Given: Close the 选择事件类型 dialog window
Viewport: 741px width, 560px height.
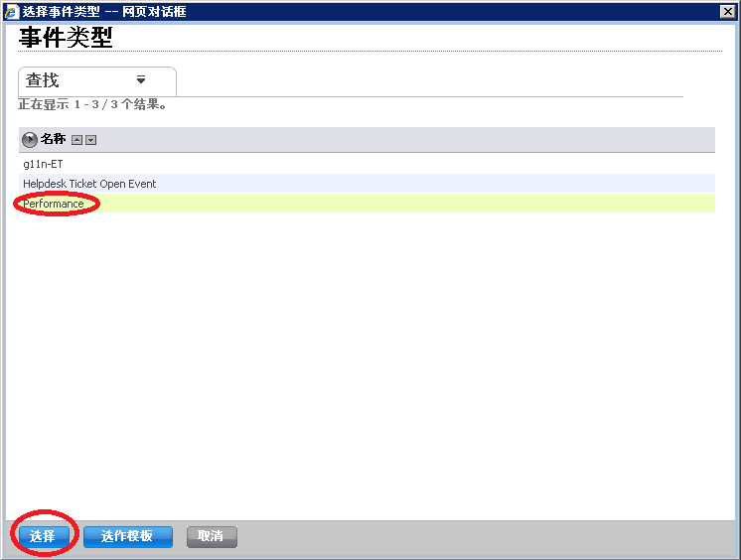Looking at the screenshot, I should click(x=727, y=11).
